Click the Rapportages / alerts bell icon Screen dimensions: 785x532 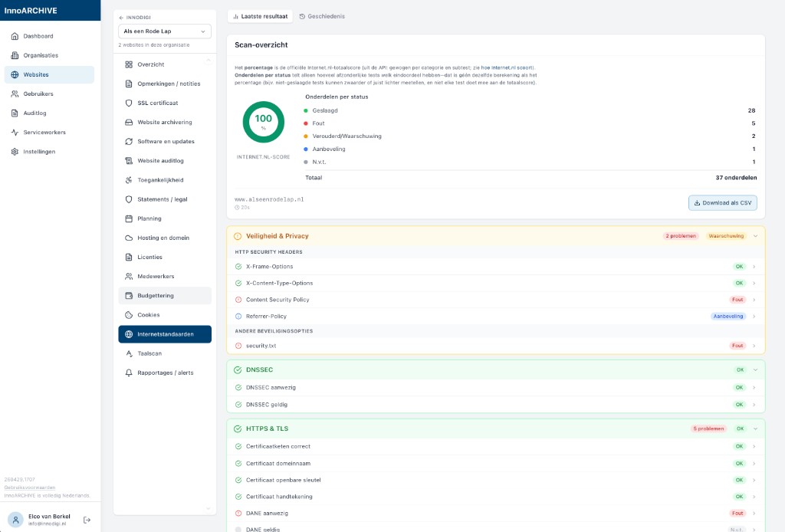click(x=129, y=373)
